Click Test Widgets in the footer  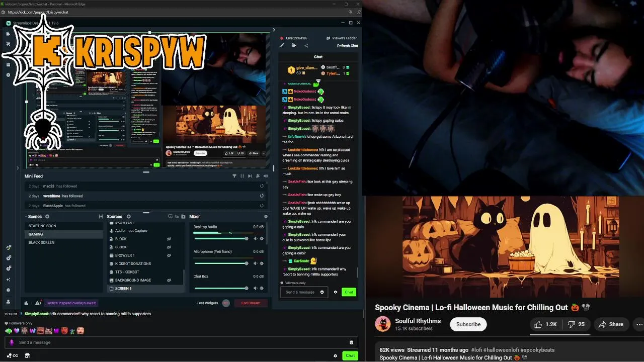pos(207,303)
